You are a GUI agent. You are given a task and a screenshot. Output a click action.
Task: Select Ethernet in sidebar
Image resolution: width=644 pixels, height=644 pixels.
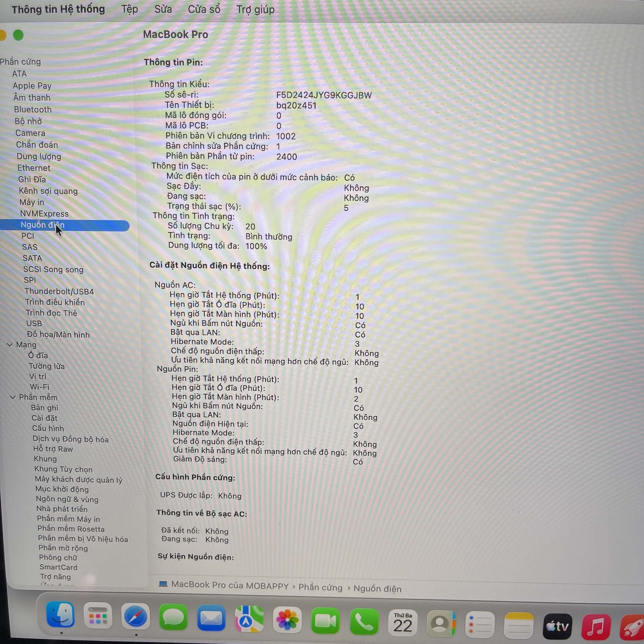click(34, 168)
